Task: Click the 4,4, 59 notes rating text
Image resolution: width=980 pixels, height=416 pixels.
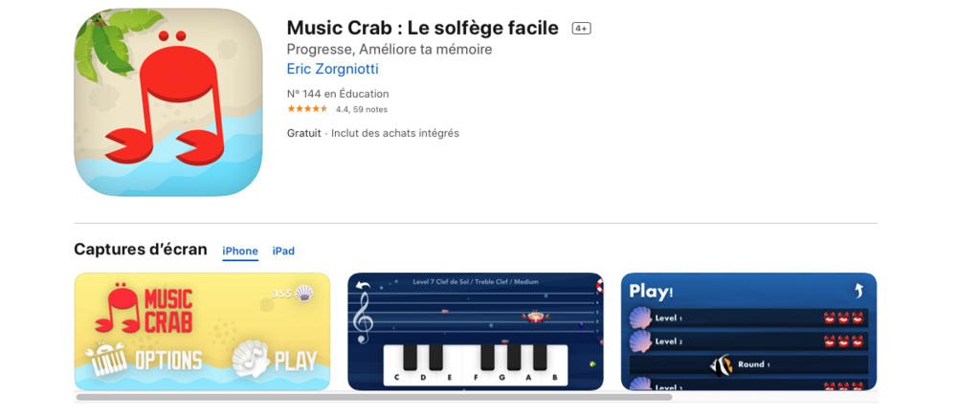Action: click(367, 110)
